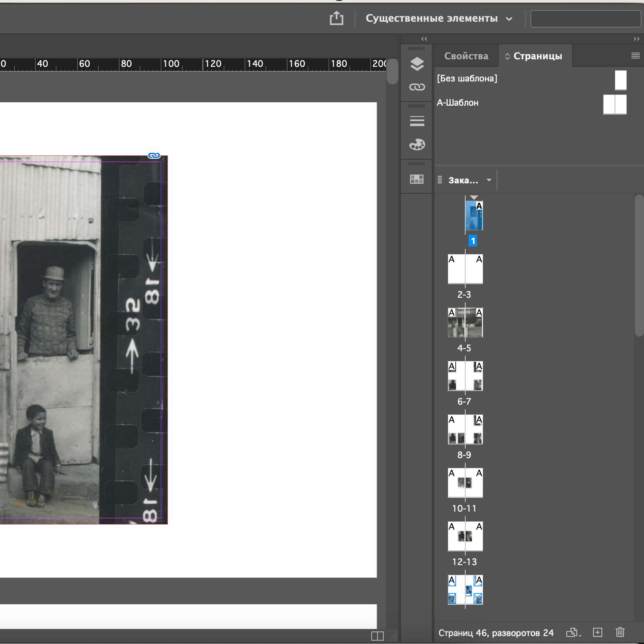Click the Create new page icon
This screenshot has height=644, width=644.
[598, 632]
